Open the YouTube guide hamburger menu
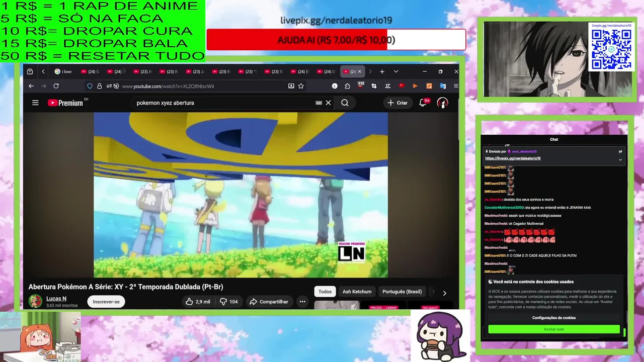The width and height of the screenshot is (644, 362). [x=35, y=103]
